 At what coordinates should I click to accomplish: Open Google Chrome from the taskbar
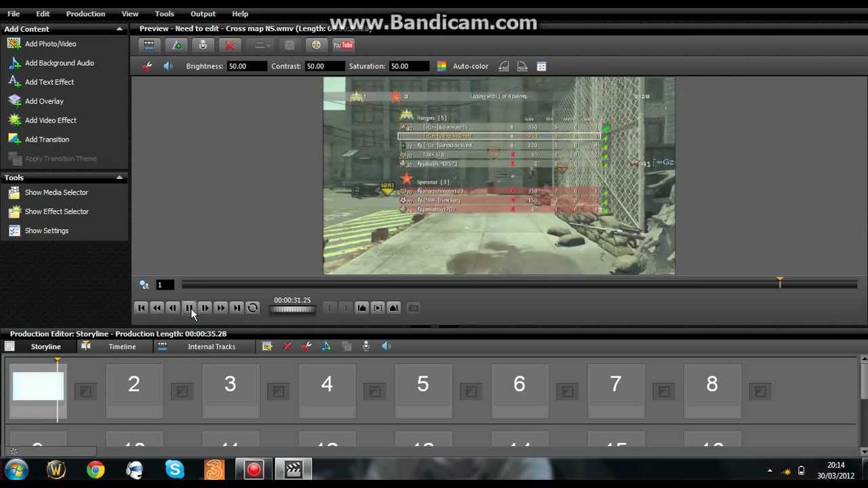[96, 470]
